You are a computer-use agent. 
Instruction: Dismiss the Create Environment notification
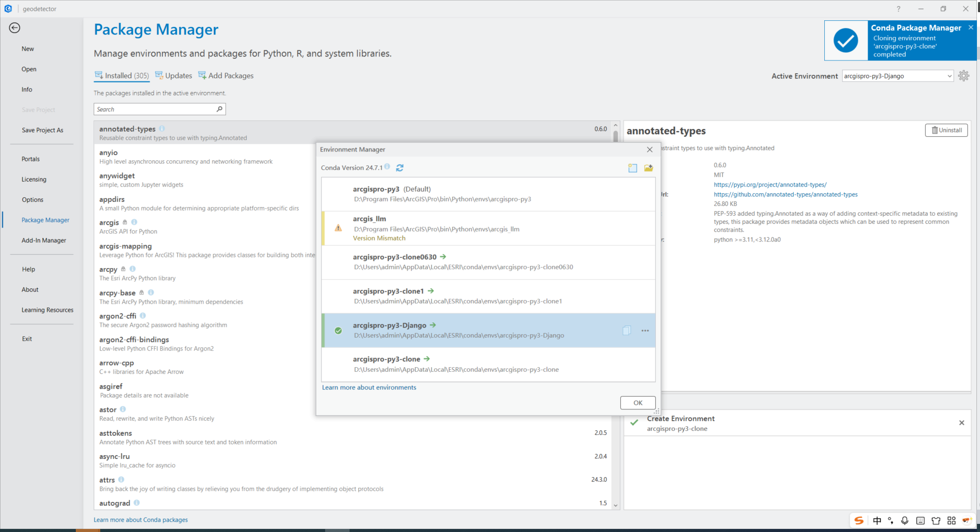[x=962, y=423]
